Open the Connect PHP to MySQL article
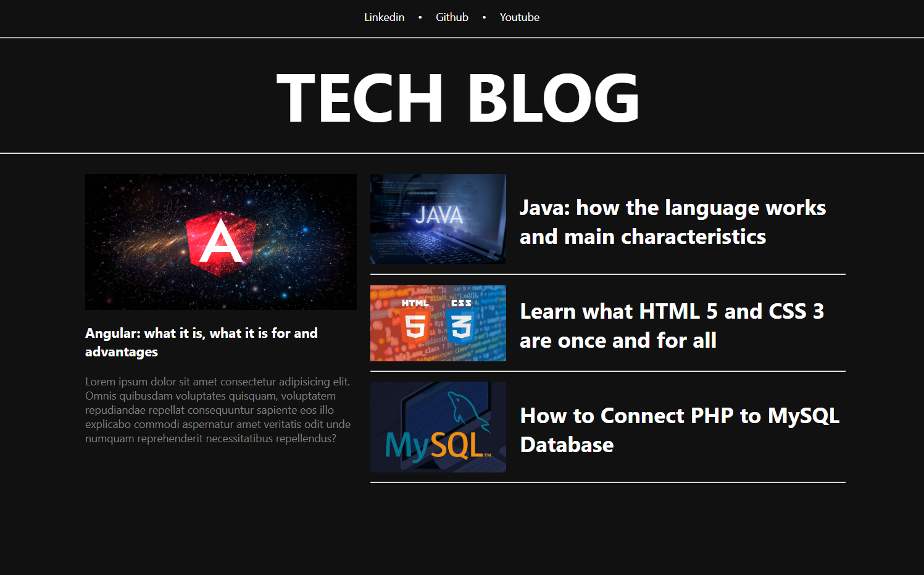 pos(680,430)
